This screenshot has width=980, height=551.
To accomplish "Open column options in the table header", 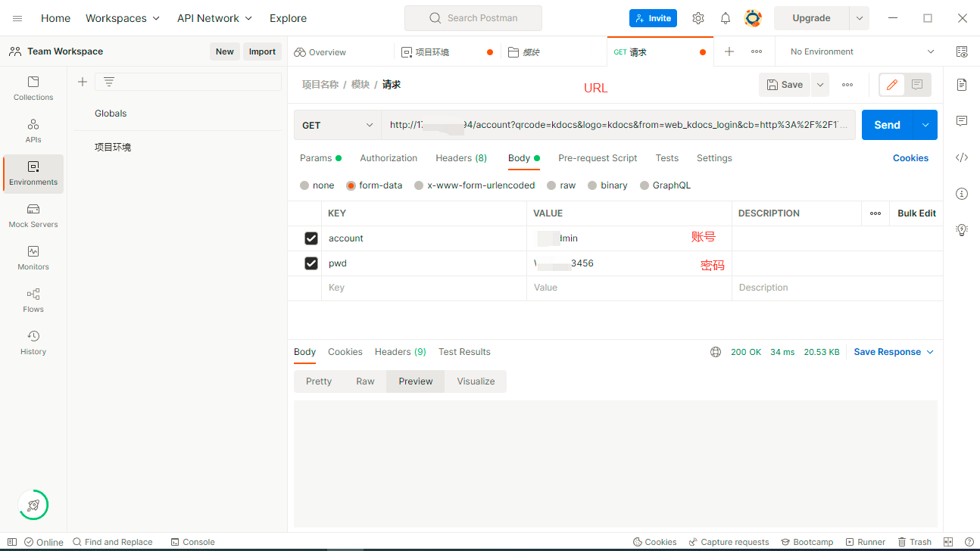I will (875, 213).
